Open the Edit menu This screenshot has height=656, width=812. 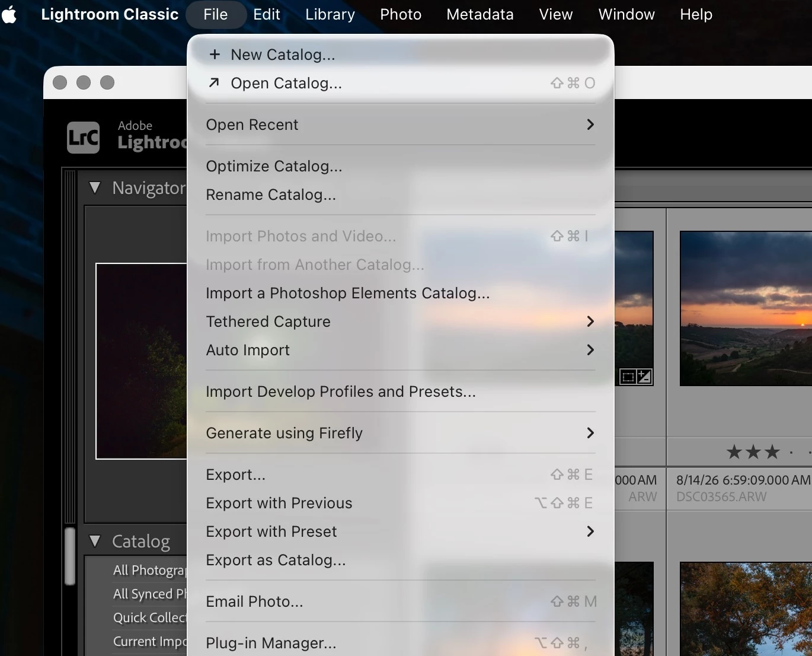click(x=267, y=14)
